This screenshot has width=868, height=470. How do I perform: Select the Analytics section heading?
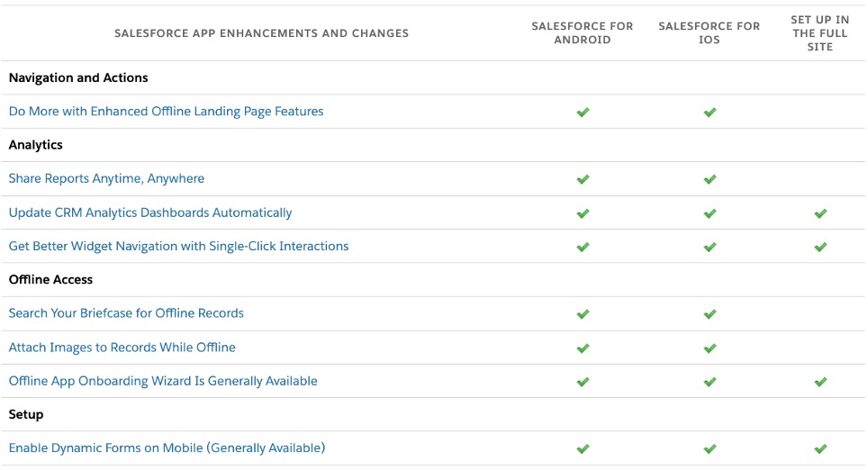tap(35, 145)
